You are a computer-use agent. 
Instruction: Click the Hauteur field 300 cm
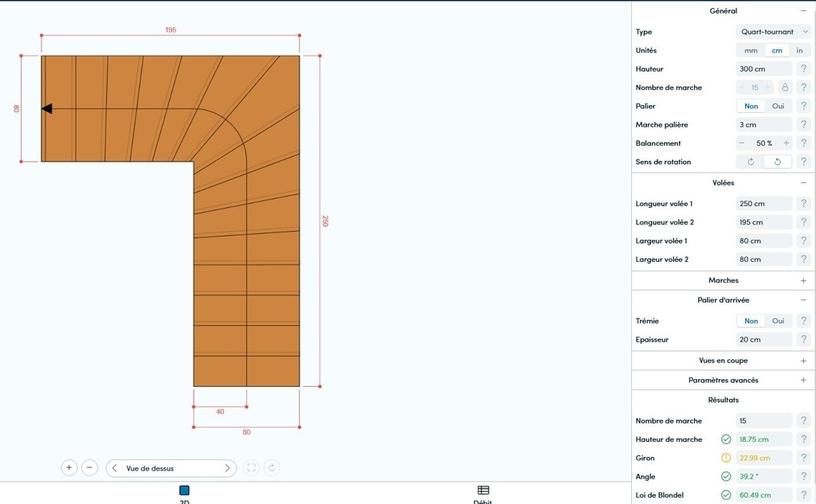pyautogui.click(x=764, y=68)
